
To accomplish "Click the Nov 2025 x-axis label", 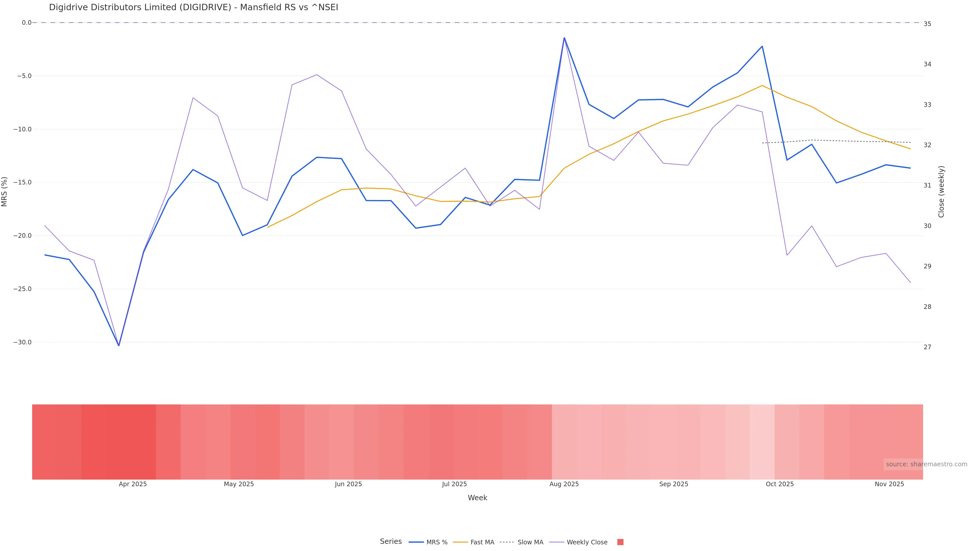I will point(889,484).
